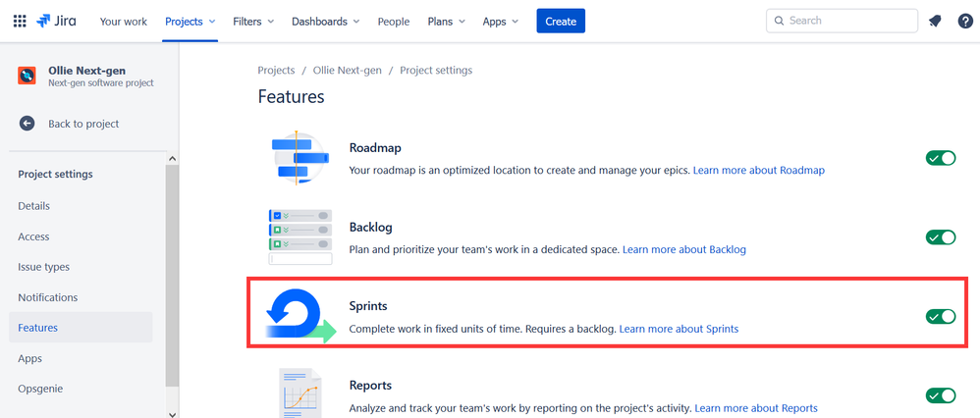The image size is (980, 418).
Task: Open the Apps dropdown in top bar
Action: [501, 22]
